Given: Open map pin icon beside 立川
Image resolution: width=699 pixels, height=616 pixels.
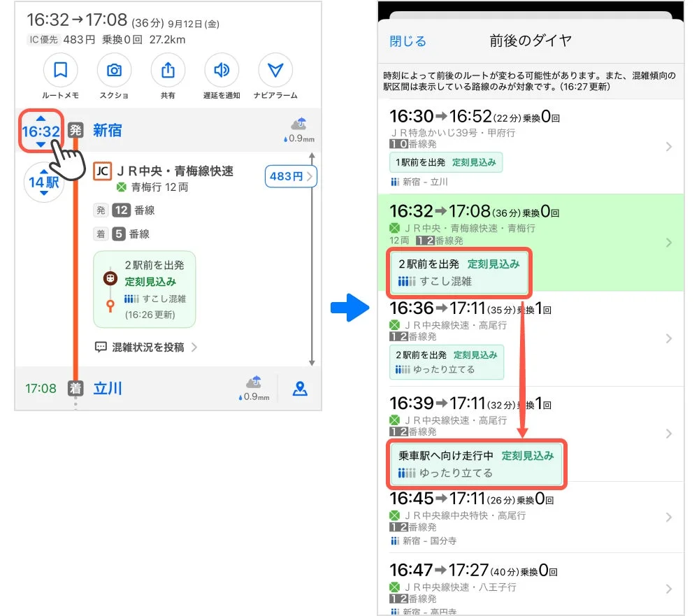Looking at the screenshot, I should coord(300,389).
